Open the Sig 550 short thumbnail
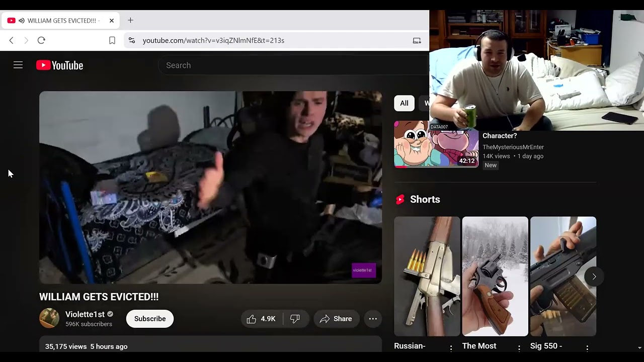The width and height of the screenshot is (644, 362). [563, 276]
